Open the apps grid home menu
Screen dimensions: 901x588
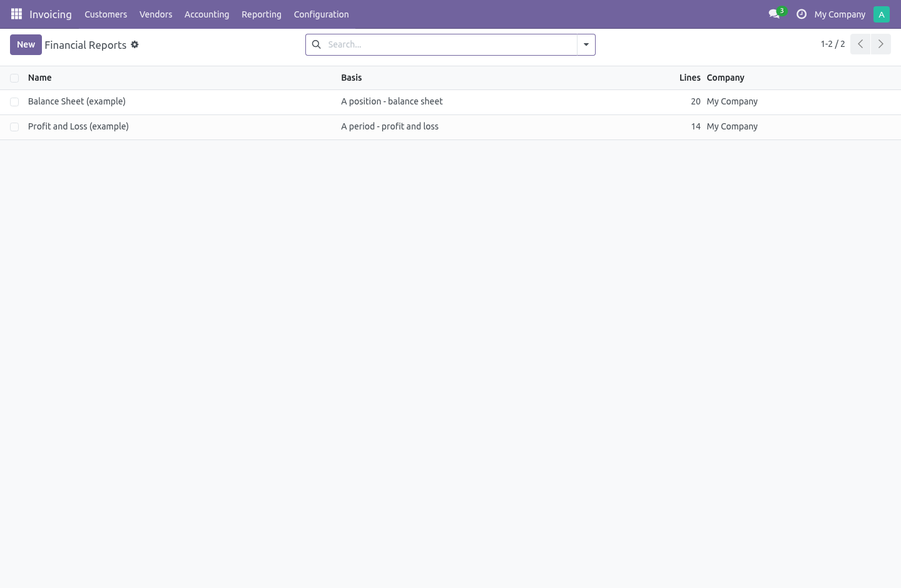pyautogui.click(x=16, y=14)
